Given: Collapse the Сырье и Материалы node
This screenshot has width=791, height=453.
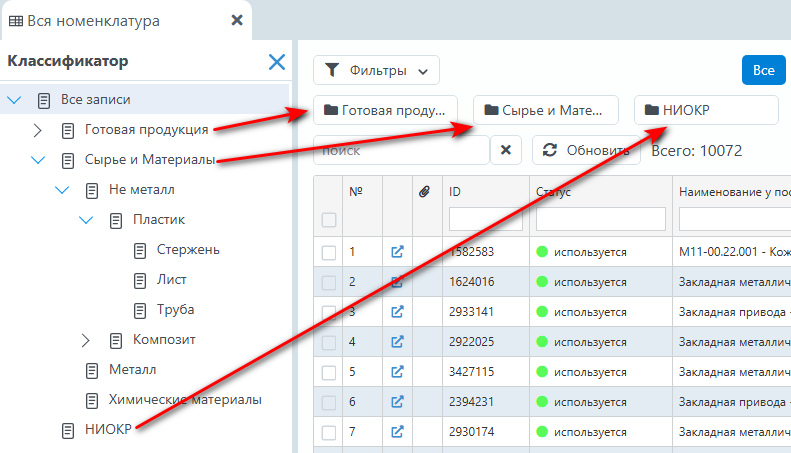Looking at the screenshot, I should [x=38, y=160].
